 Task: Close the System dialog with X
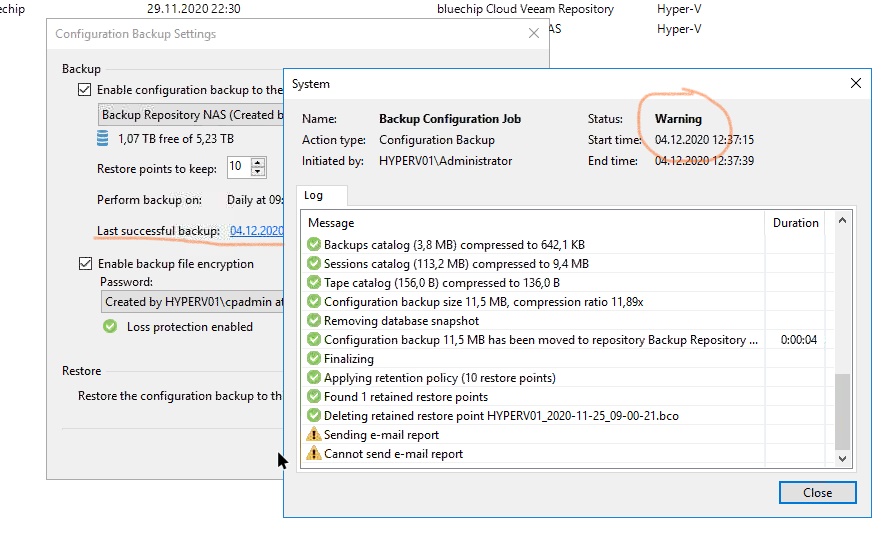856,83
